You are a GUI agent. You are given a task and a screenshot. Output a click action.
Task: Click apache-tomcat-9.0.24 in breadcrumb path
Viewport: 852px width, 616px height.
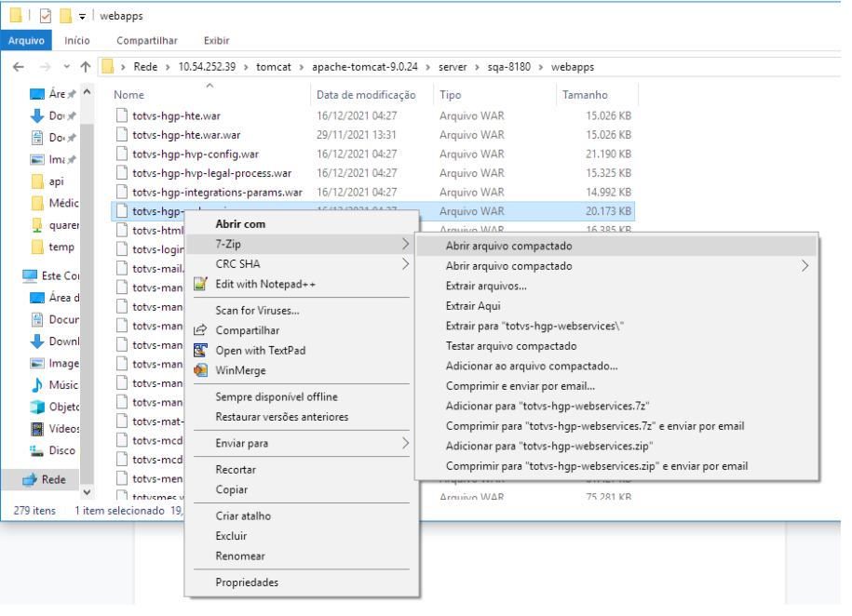[365, 67]
